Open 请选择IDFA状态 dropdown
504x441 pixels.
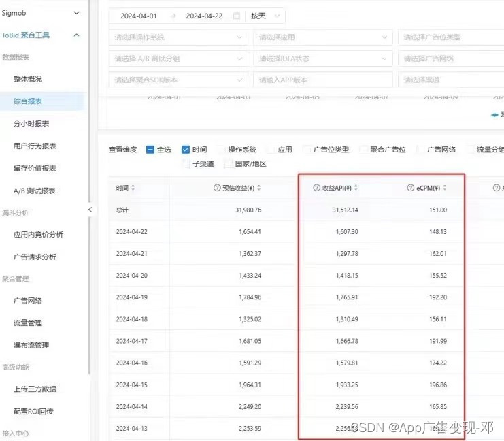(322, 59)
